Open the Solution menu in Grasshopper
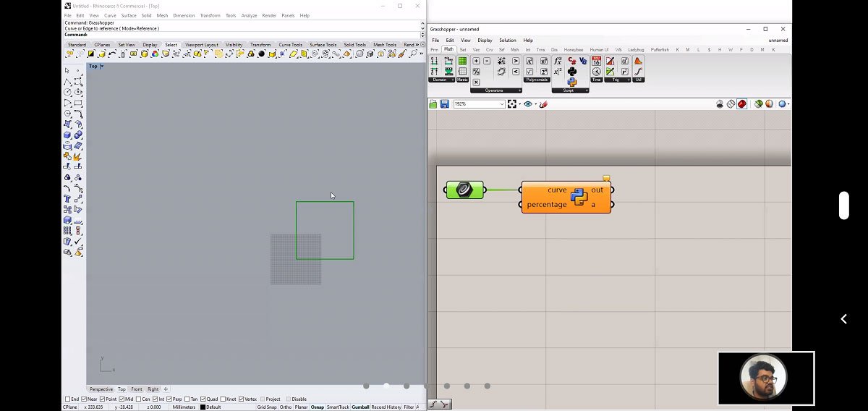The image size is (868, 411). tap(507, 41)
